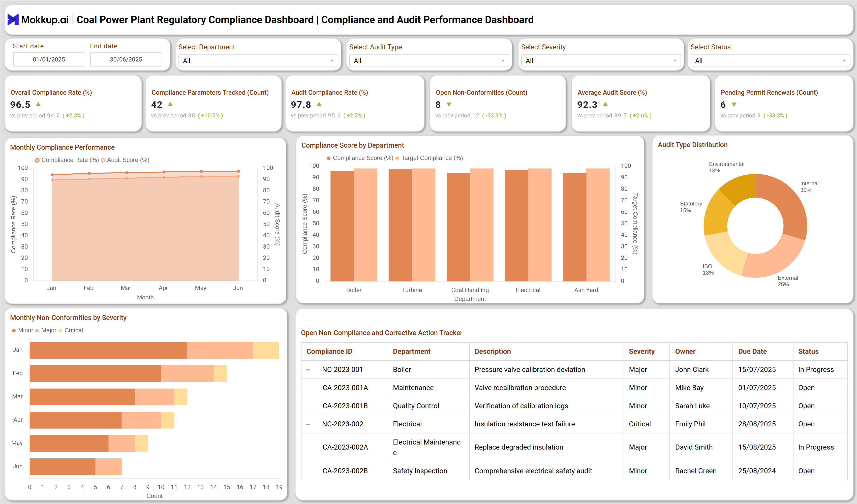Click the CA-2023-002A compliance ID cell
Screen dimensions: 857x504
pos(345,447)
